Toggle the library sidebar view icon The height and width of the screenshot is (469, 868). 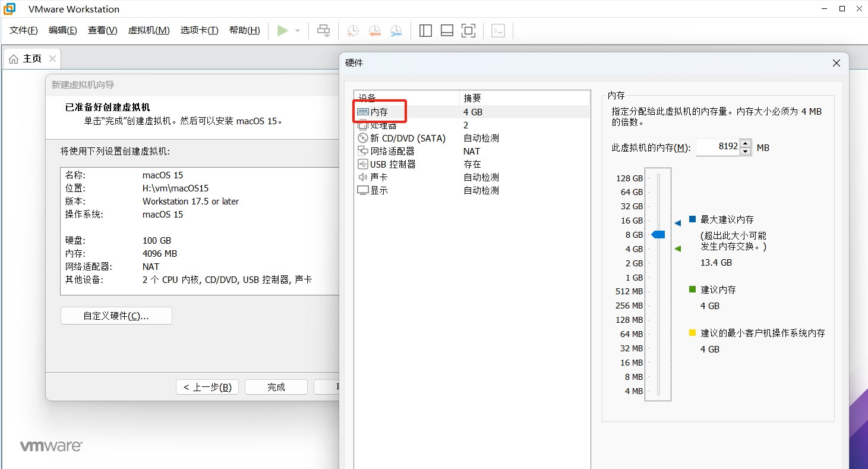425,31
